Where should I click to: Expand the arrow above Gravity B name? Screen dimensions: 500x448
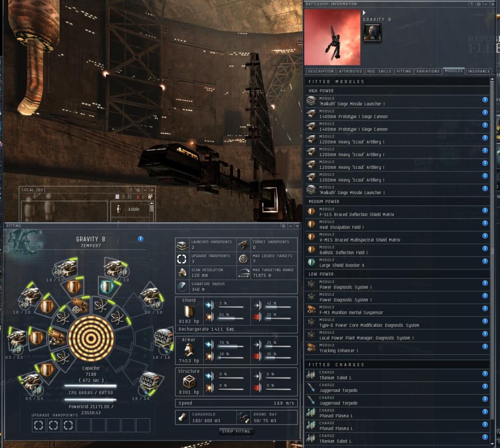364,13
